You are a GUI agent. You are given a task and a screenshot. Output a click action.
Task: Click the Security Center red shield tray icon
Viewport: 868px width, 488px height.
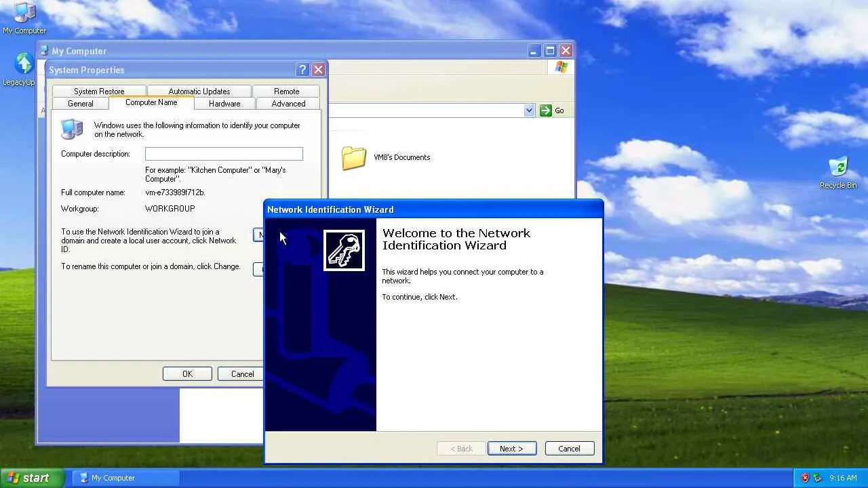click(805, 478)
